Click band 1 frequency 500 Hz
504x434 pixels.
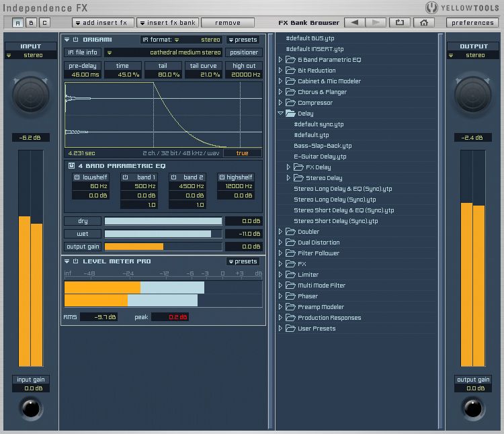point(139,186)
